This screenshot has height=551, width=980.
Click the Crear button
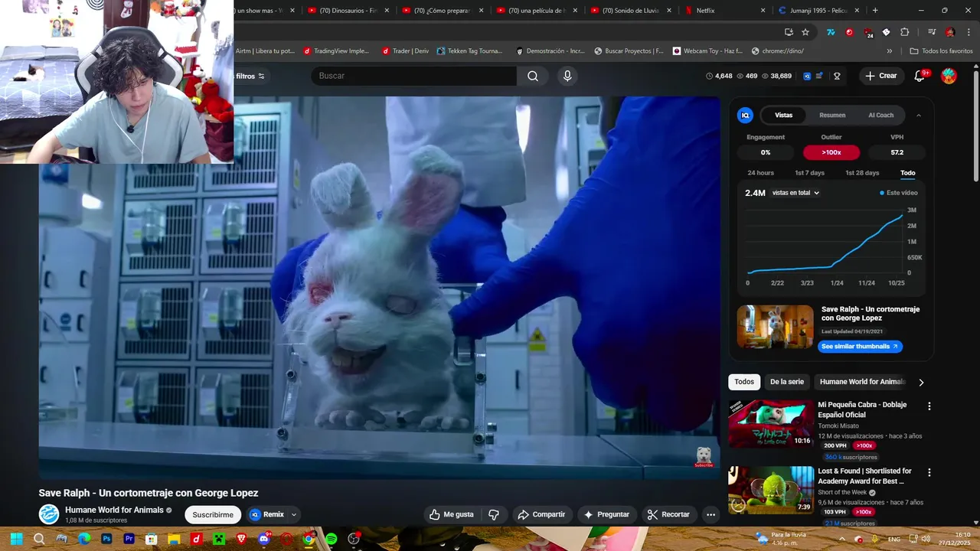881,76
